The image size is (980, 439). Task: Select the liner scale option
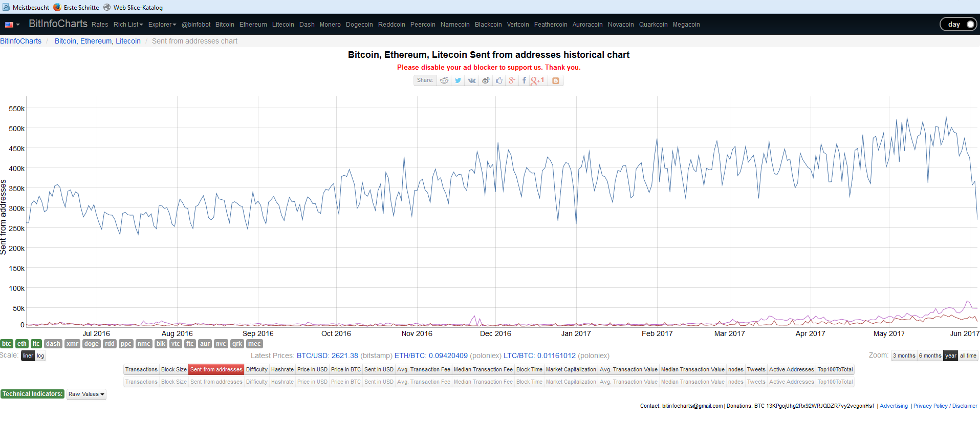coord(28,356)
